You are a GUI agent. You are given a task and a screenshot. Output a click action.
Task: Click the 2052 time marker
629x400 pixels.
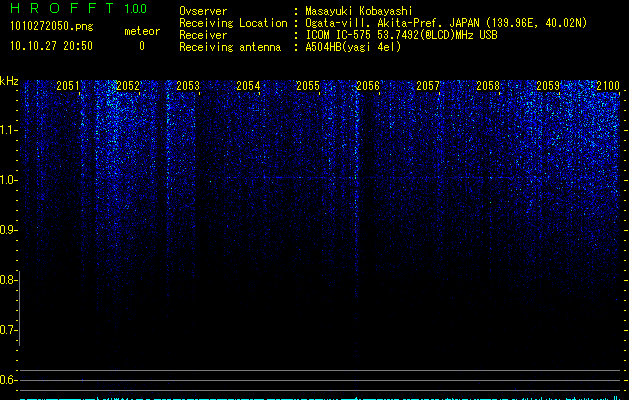click(x=128, y=86)
